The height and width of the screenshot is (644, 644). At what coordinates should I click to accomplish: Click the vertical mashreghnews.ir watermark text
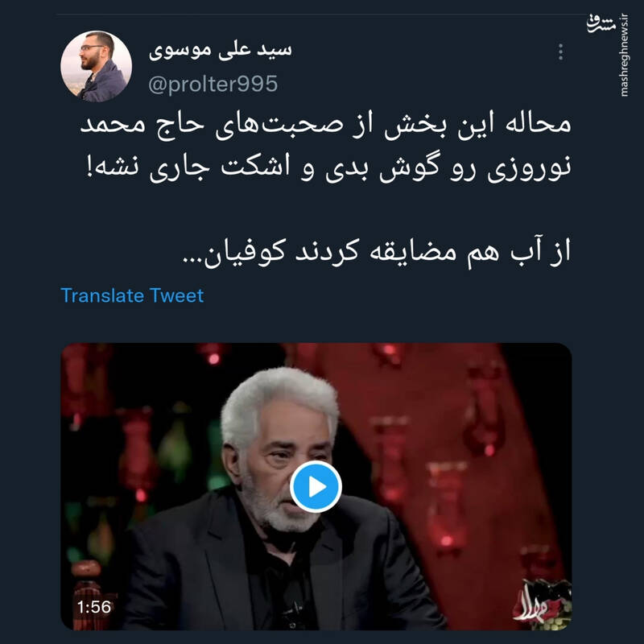[625, 56]
